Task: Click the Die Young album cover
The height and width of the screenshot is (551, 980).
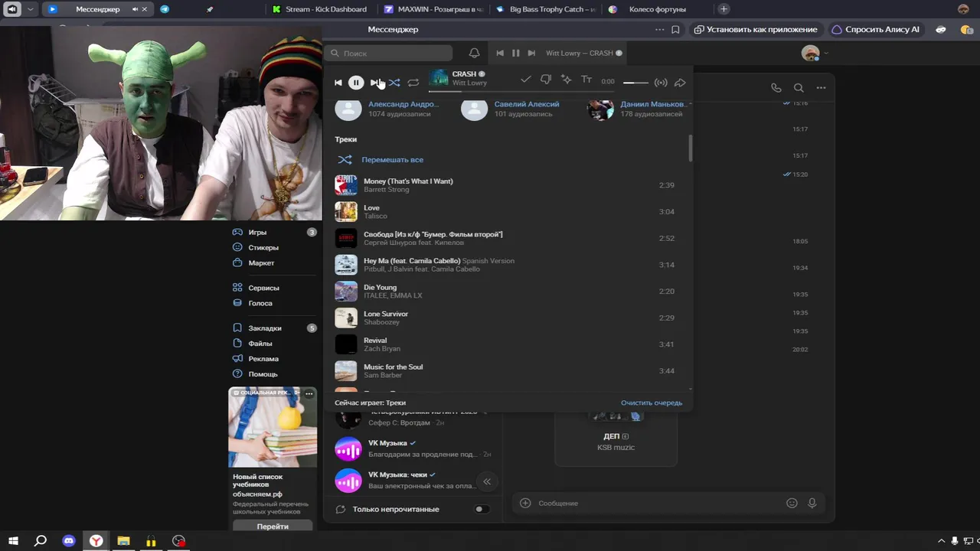Action: 346,292
